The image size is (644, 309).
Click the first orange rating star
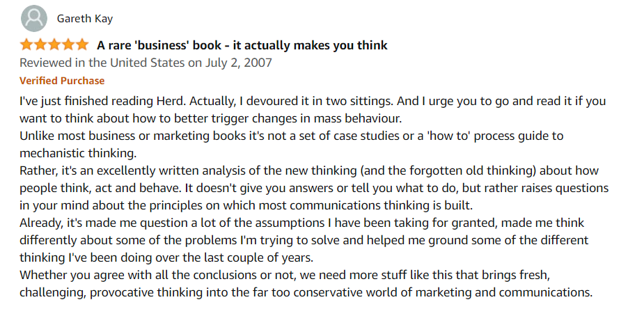[26, 45]
